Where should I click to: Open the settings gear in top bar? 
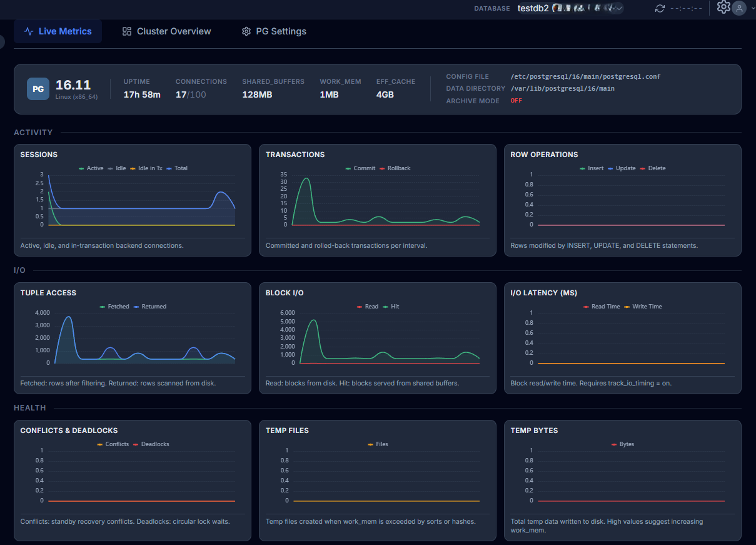(x=723, y=8)
